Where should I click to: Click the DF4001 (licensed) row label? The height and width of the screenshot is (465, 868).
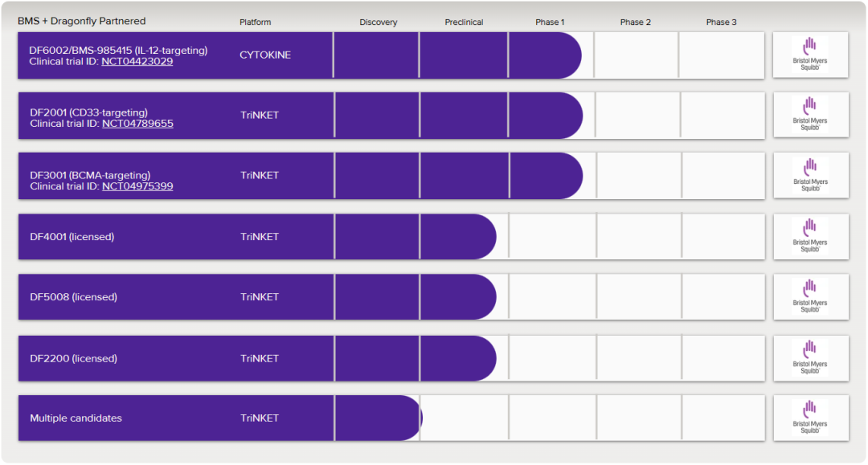[72, 237]
